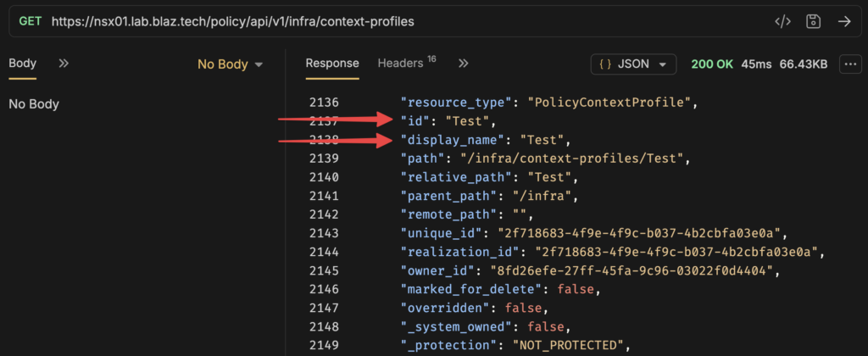Click the curly braces icon beside JSON

coord(606,64)
